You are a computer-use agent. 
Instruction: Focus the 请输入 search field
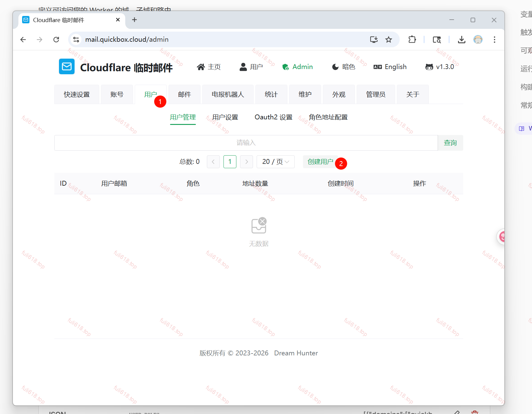point(246,143)
